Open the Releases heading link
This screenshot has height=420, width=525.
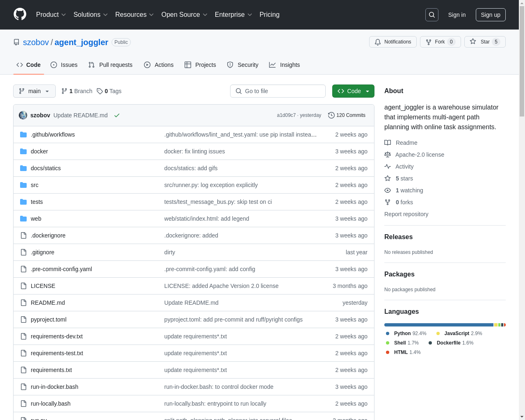398,237
